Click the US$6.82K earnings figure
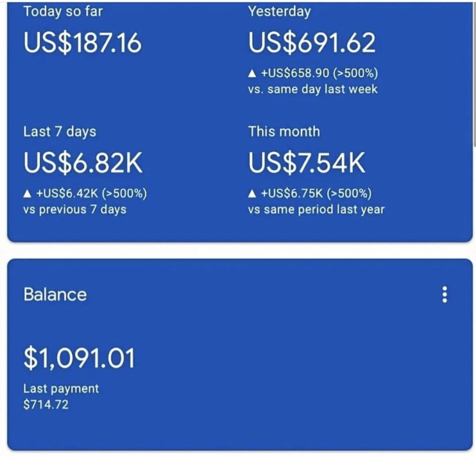Image resolution: width=476 pixels, height=456 pixels. (83, 163)
